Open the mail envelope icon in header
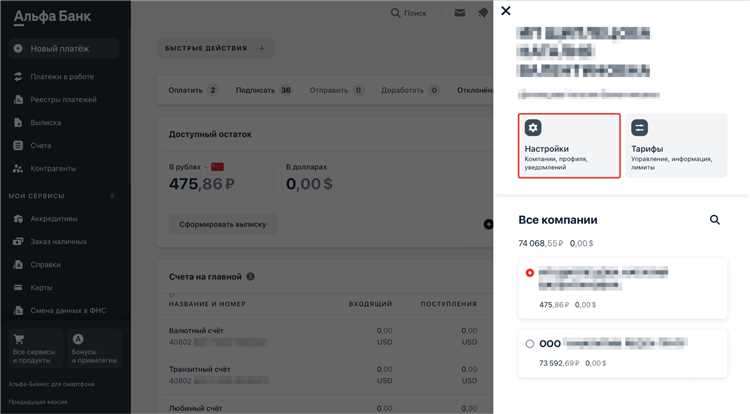The width and height of the screenshot is (750, 414). [x=460, y=13]
